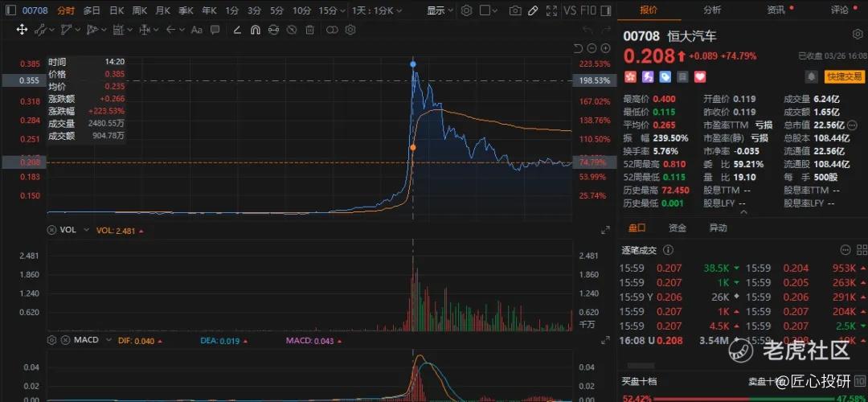Delete drawings with trash icon
The height and width of the screenshot is (402, 868).
coord(310,30)
